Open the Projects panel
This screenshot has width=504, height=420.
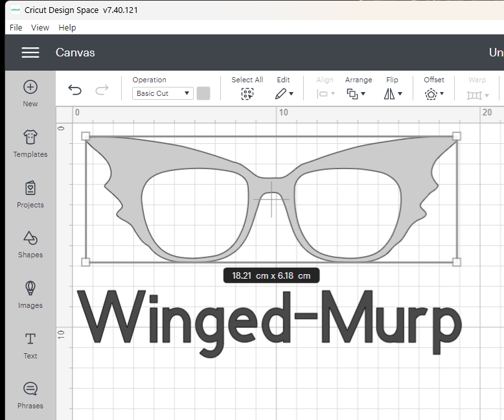30,189
